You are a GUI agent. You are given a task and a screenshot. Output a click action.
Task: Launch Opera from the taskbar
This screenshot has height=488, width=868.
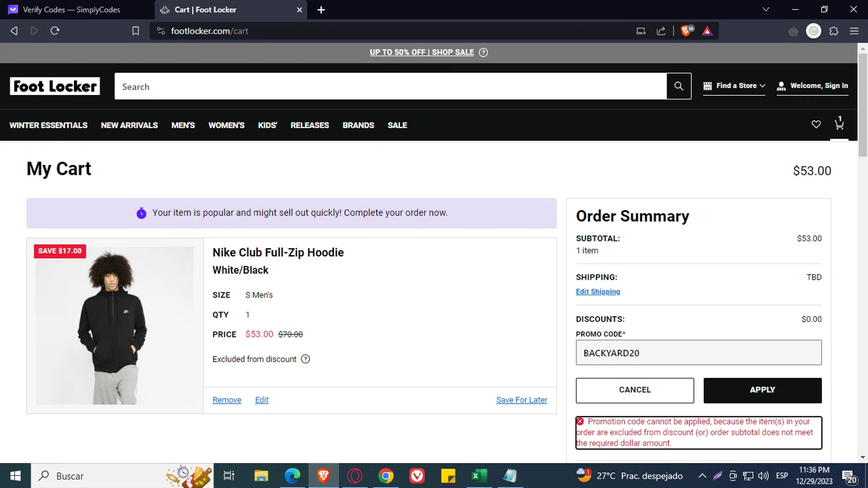(355, 476)
